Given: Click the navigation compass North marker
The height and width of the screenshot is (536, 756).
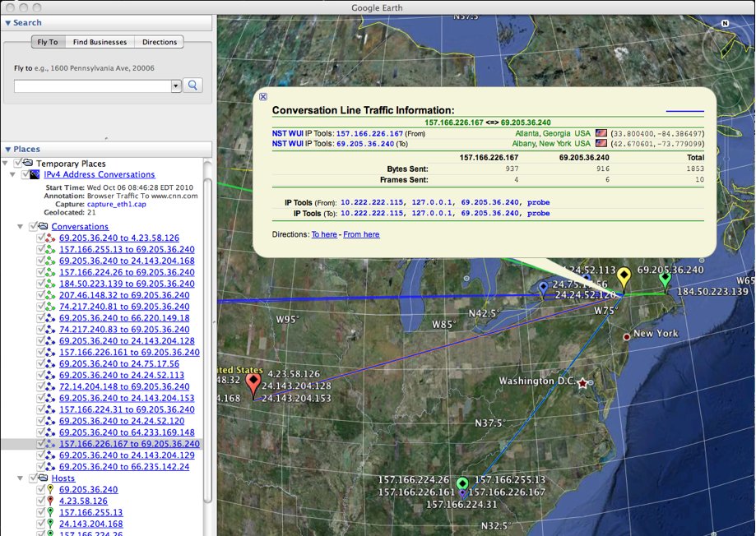Looking at the screenshot, I should pyautogui.click(x=725, y=23).
